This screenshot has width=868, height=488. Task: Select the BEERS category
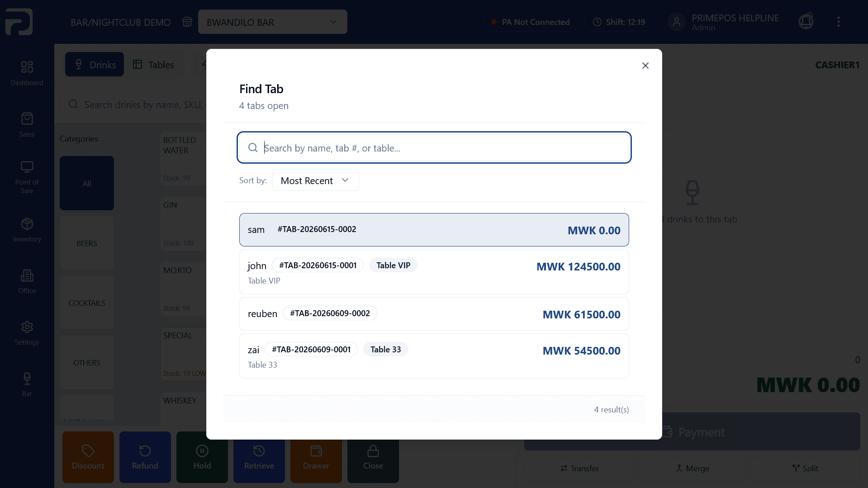pyautogui.click(x=86, y=243)
